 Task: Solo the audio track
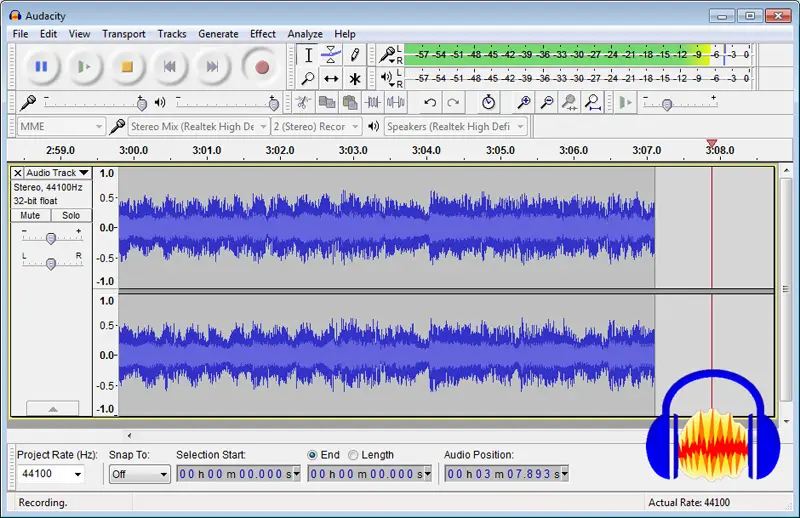click(x=70, y=215)
